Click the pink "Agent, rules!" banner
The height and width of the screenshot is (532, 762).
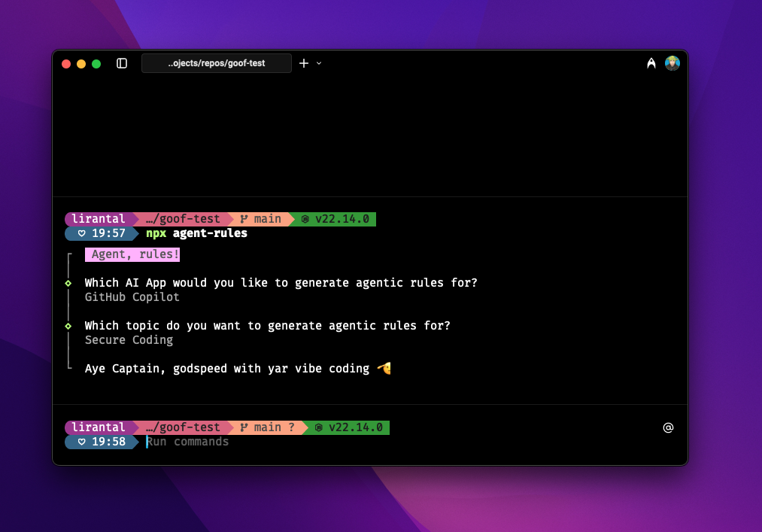(x=132, y=254)
